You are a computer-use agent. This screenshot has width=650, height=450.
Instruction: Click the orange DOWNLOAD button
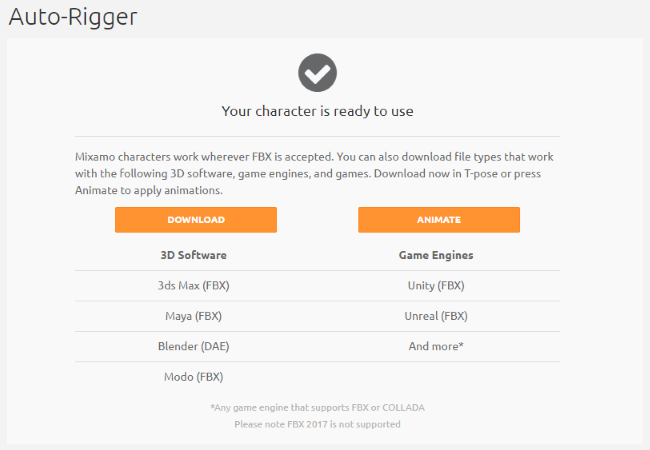point(196,220)
